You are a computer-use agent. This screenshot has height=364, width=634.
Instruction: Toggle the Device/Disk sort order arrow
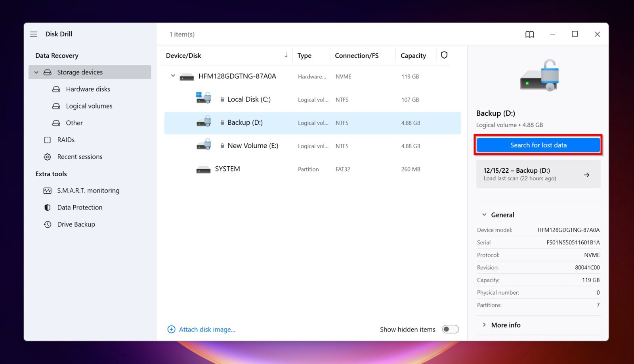tap(286, 55)
